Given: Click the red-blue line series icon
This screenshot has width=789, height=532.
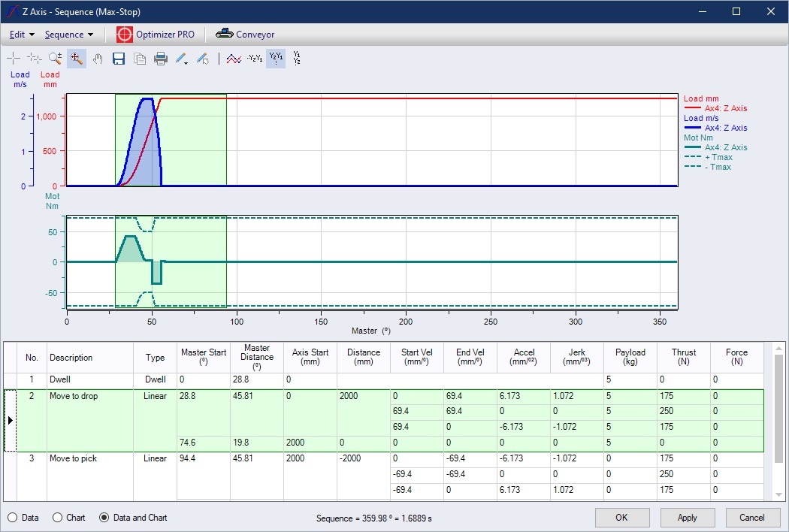Looking at the screenshot, I should tap(234, 59).
